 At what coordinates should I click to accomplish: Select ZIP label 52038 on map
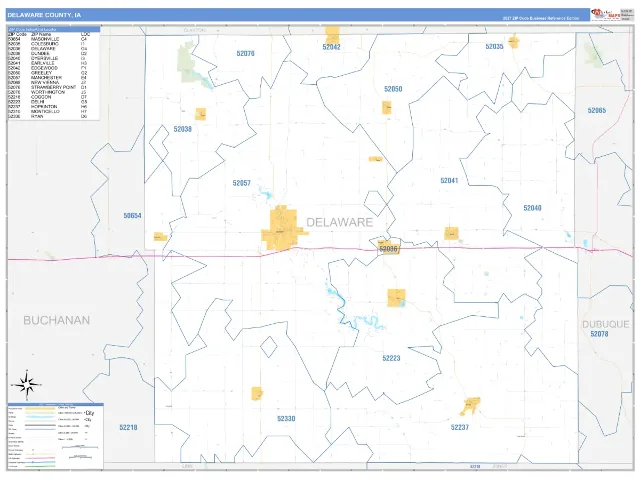(182, 129)
